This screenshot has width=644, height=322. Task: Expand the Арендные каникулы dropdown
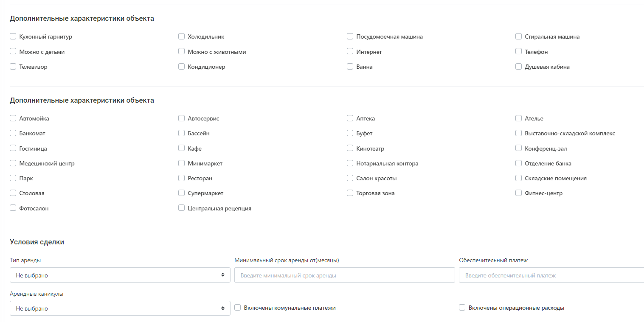coord(120,308)
